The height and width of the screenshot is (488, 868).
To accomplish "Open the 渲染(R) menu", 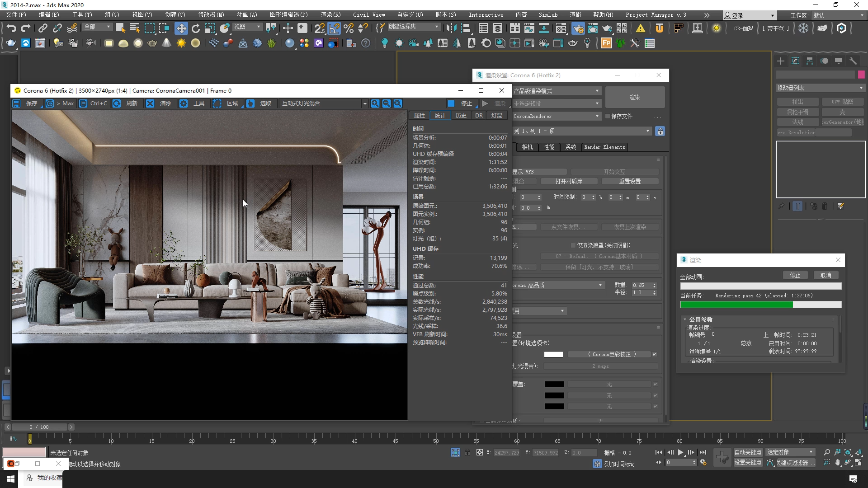I will 330,15.
